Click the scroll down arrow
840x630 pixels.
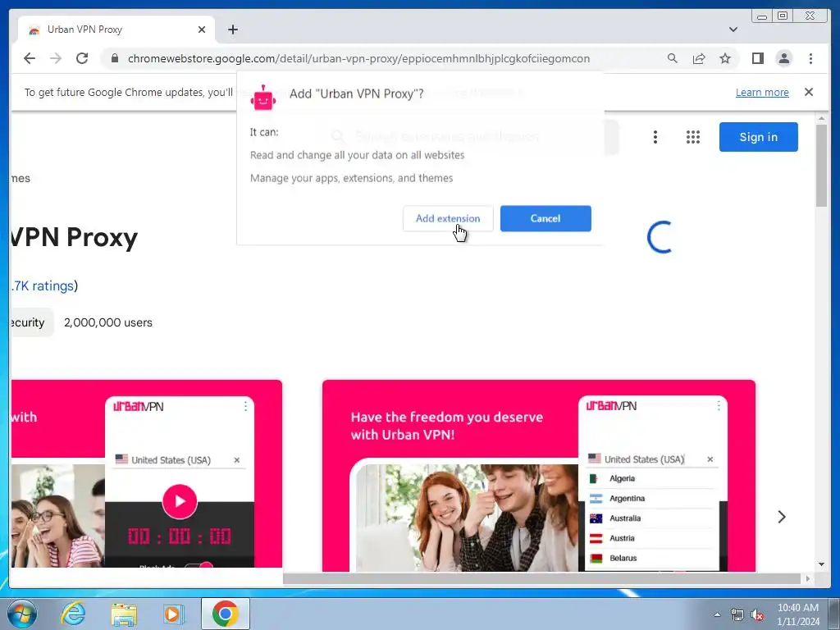tap(821, 564)
